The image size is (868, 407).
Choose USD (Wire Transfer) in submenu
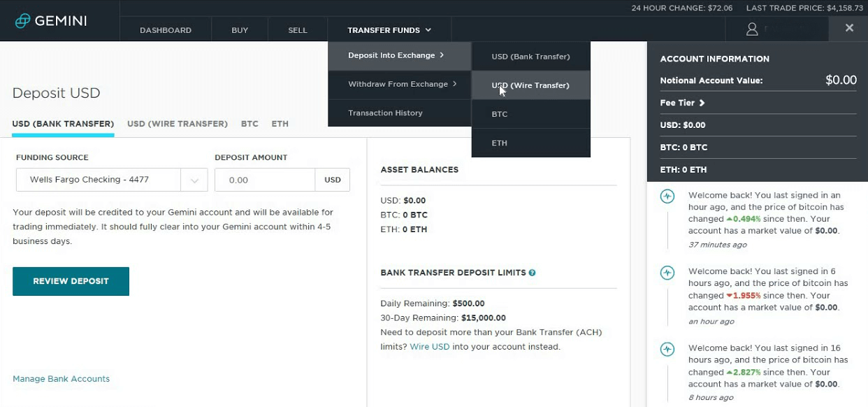pyautogui.click(x=531, y=85)
